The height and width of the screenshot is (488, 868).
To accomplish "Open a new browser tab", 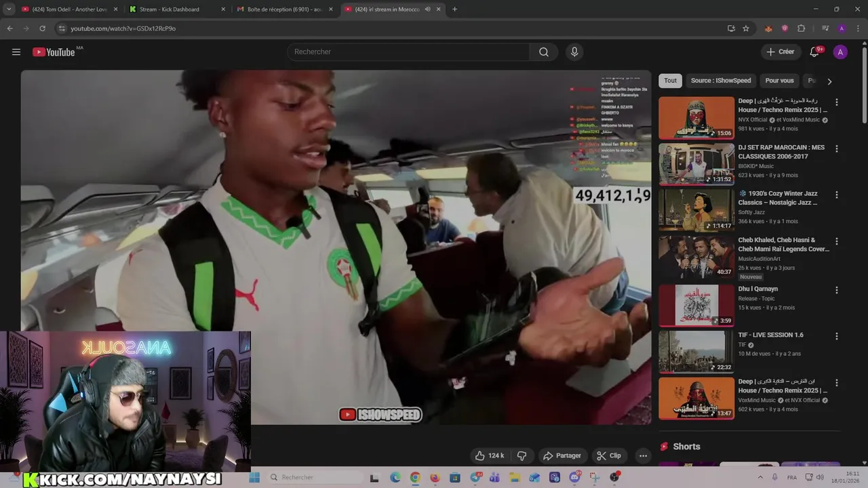I will coord(454,9).
